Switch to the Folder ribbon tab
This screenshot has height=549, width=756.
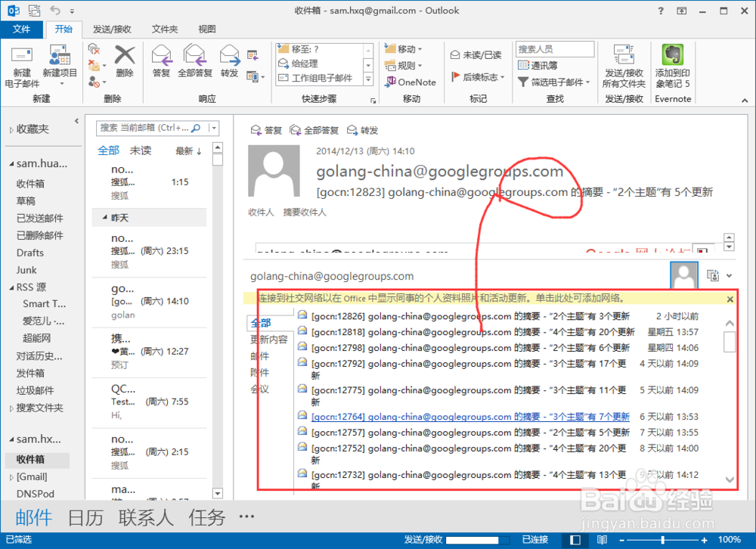164,29
